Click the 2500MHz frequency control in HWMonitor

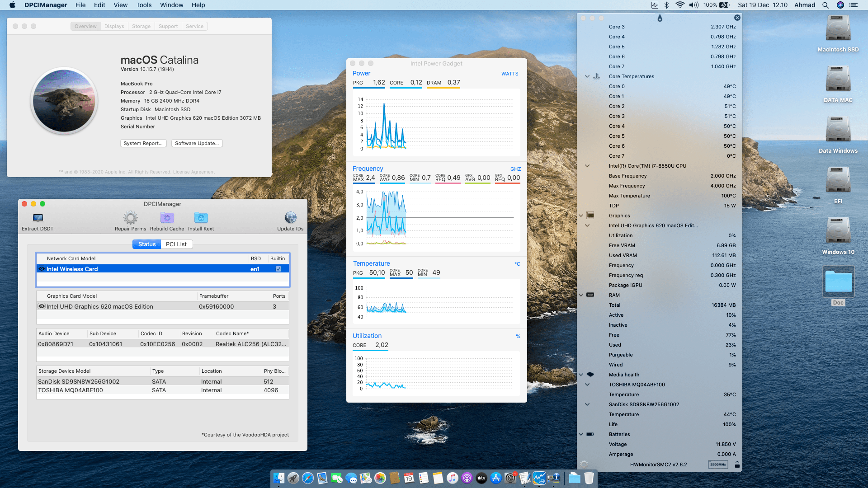point(718,464)
